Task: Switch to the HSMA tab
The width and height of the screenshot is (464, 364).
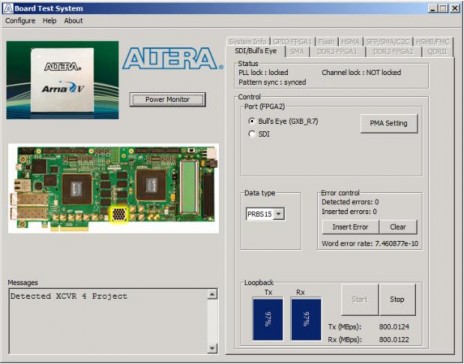Action: pyautogui.click(x=350, y=41)
